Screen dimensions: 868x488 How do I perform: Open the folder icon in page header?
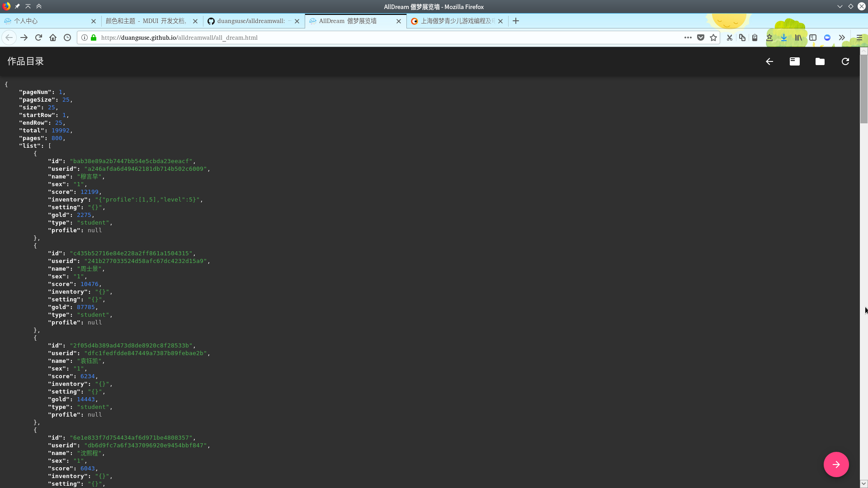click(820, 61)
